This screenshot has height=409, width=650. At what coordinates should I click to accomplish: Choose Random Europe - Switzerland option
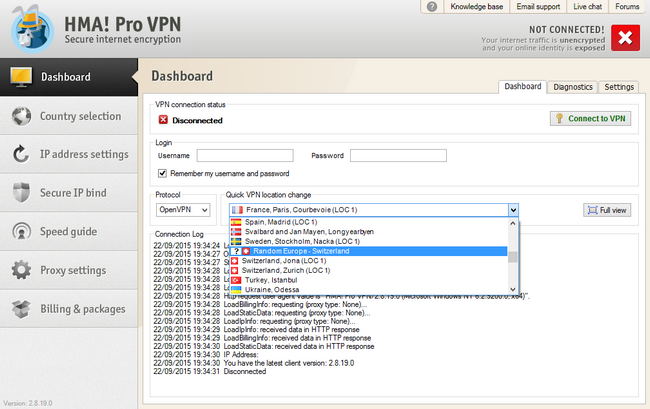coord(368,251)
